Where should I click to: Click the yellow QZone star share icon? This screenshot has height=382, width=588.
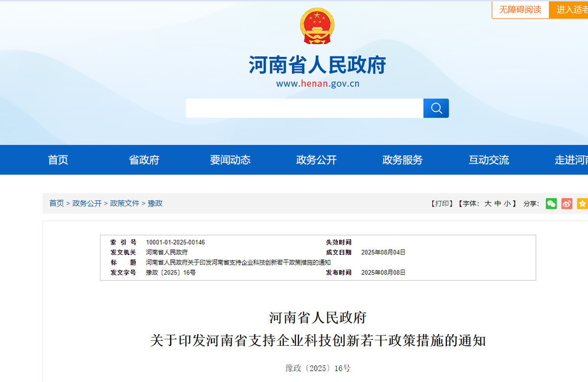[x=583, y=204]
